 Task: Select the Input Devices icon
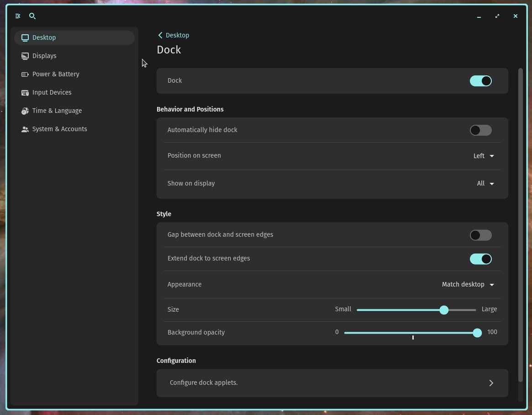pyautogui.click(x=25, y=92)
